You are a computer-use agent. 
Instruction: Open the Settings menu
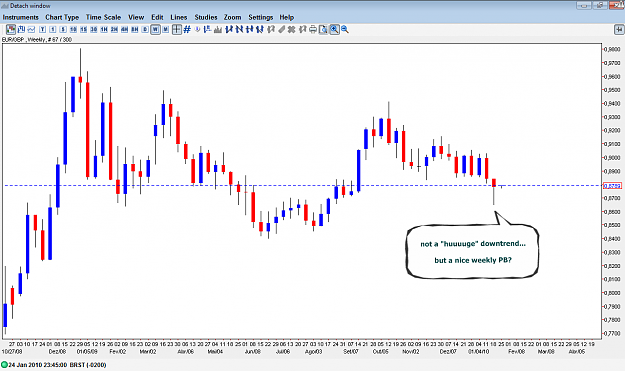point(261,17)
